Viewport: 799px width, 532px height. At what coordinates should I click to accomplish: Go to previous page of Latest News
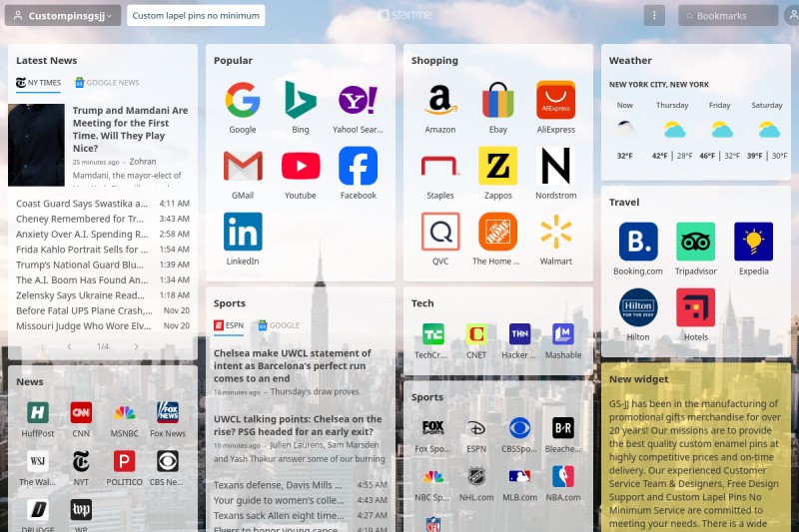pos(69,346)
